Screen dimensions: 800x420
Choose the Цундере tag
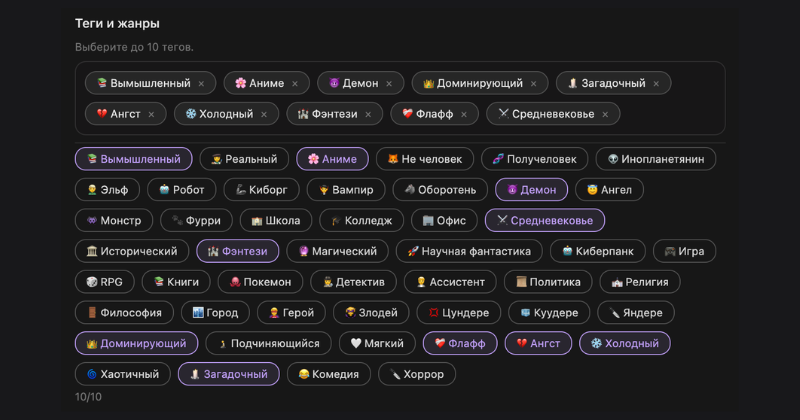pyautogui.click(x=458, y=313)
